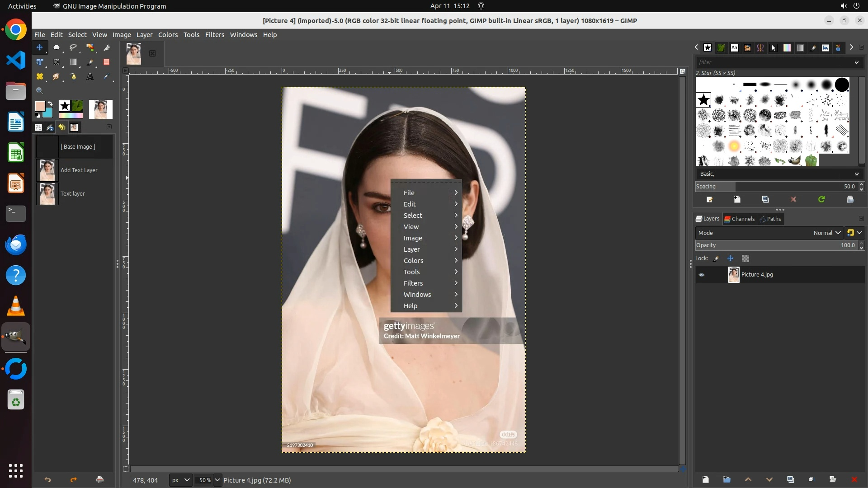The height and width of the screenshot is (488, 868).
Task: Open the zoom percentage dropdown in status bar
Action: [217, 480]
